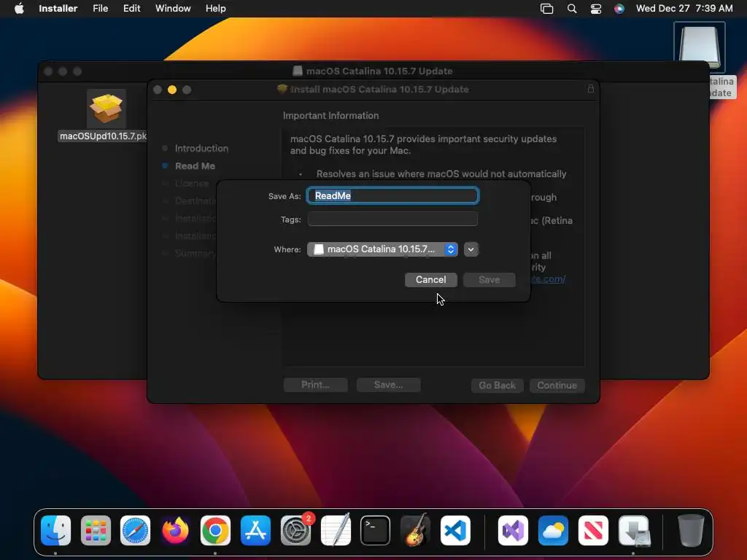Open Spotlight search icon
The image size is (747, 560).
[572, 9]
